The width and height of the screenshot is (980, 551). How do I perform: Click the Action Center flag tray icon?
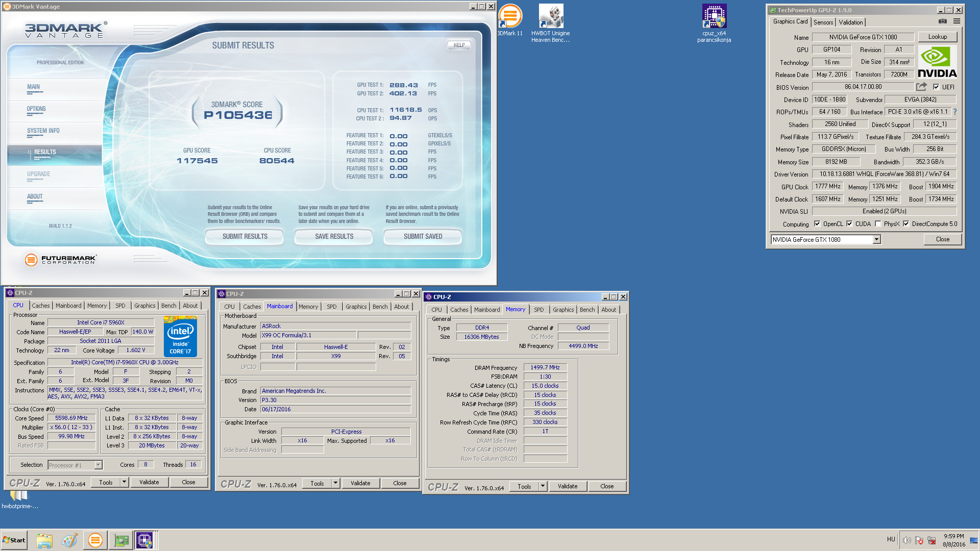coord(919,540)
